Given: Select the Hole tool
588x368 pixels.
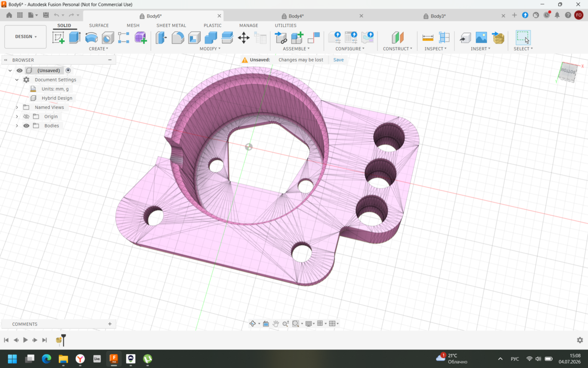Looking at the screenshot, I should [107, 38].
